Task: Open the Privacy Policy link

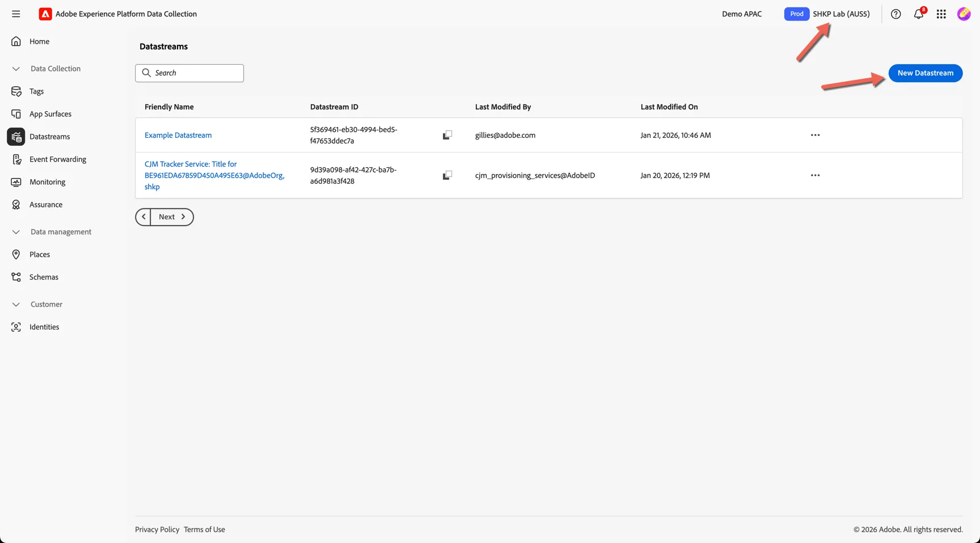Action: (x=157, y=529)
